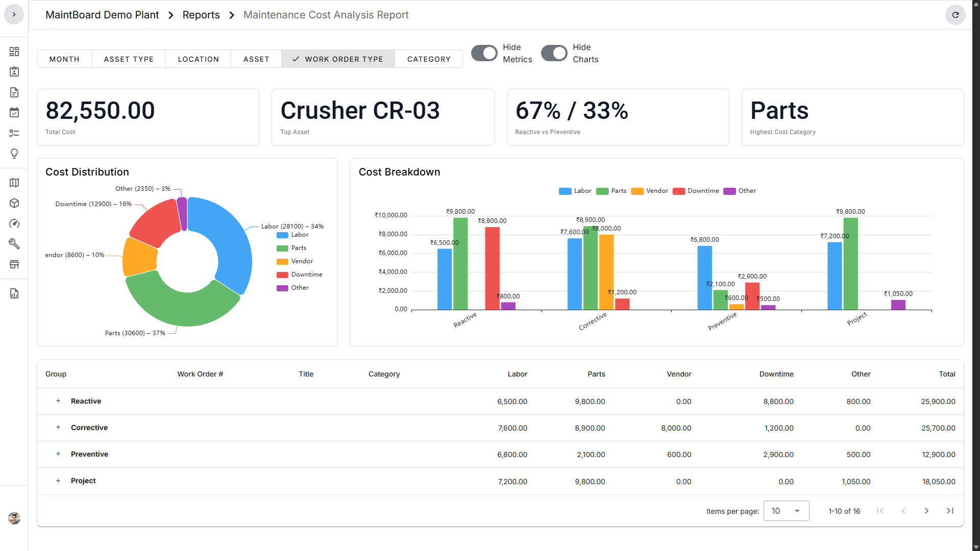The image size is (980, 551).
Task: Collapse the sidebar using the arrow button
Action: click(x=14, y=14)
